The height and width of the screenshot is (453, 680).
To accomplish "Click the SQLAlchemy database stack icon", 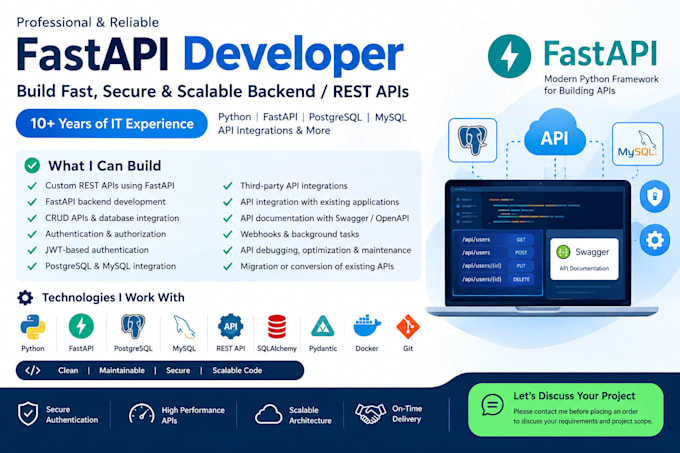I will [x=277, y=326].
